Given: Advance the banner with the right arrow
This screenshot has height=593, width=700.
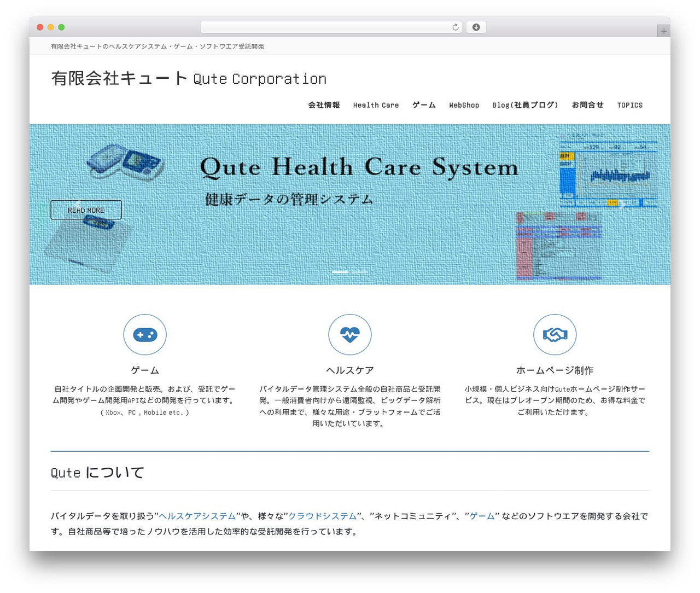Looking at the screenshot, I should pos(622,204).
